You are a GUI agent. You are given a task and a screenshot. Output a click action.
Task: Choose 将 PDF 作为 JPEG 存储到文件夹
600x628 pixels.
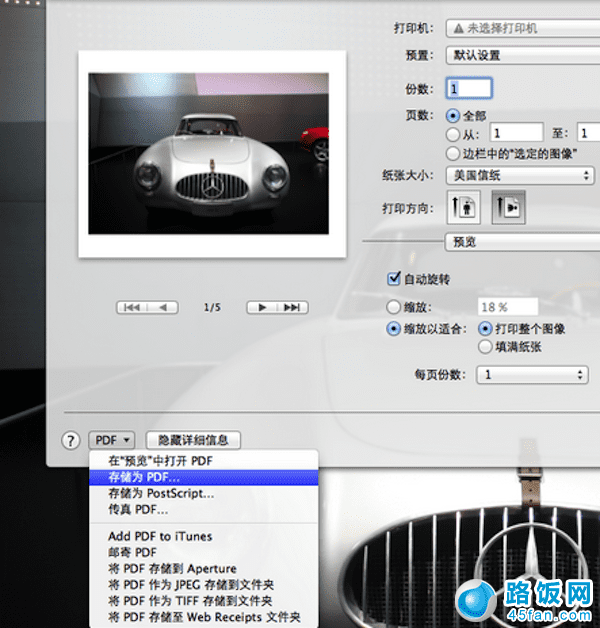(x=203, y=585)
